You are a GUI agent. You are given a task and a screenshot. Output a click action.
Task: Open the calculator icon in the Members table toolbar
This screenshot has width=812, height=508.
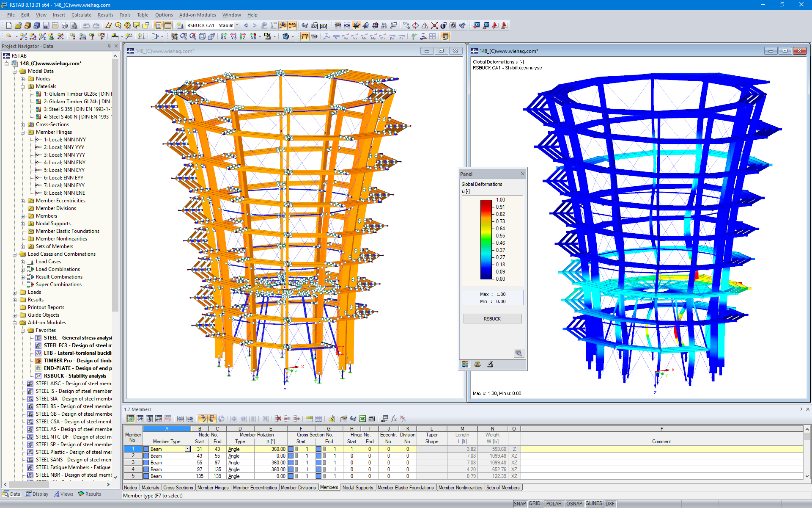pyautogui.click(x=372, y=419)
